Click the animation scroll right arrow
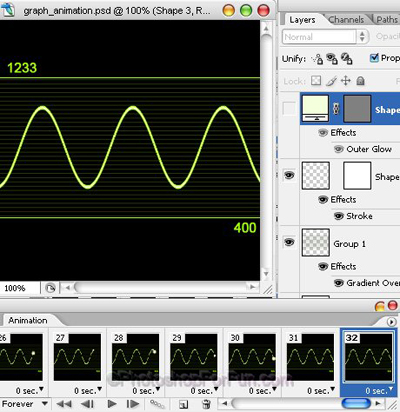400x412 pixels. pos(377,404)
